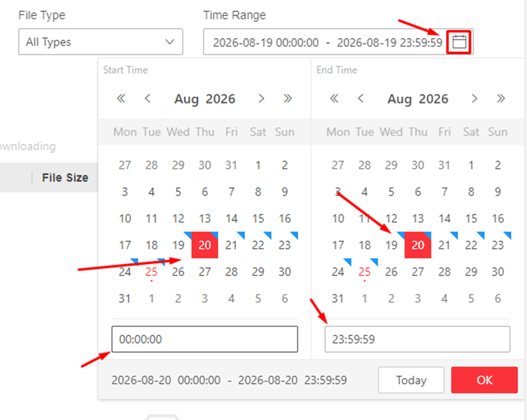Click 2026 year label in End Time header

(434, 99)
